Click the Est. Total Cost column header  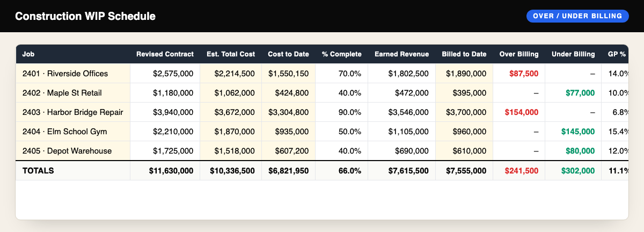tap(231, 54)
